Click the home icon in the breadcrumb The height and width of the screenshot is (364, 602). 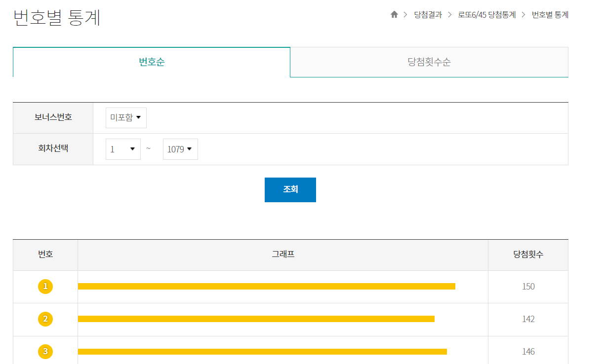[394, 15]
